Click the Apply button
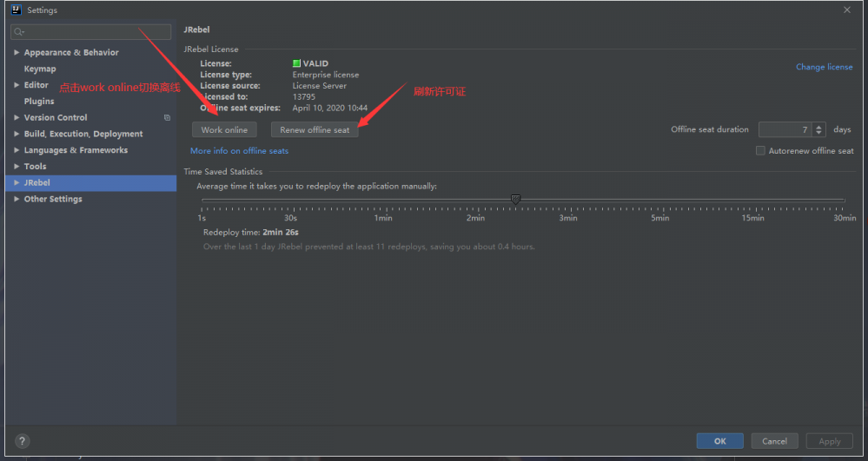This screenshot has width=868, height=461. tap(829, 441)
